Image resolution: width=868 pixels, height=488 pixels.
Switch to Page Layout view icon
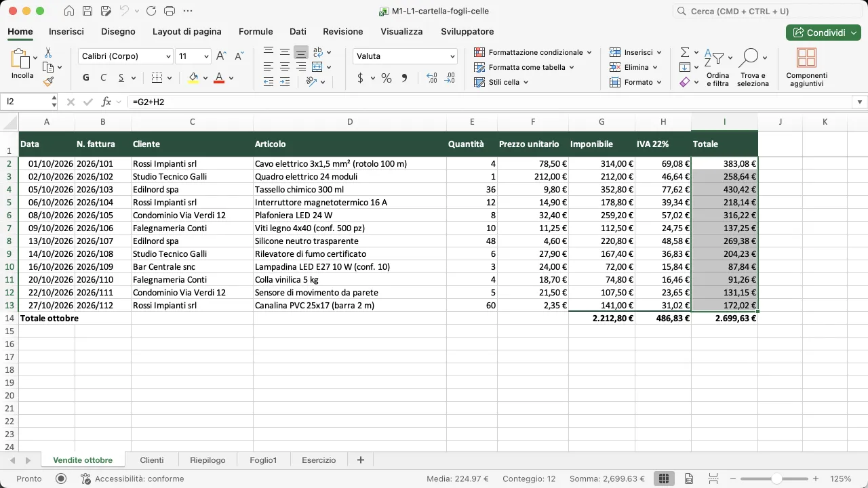688,479
